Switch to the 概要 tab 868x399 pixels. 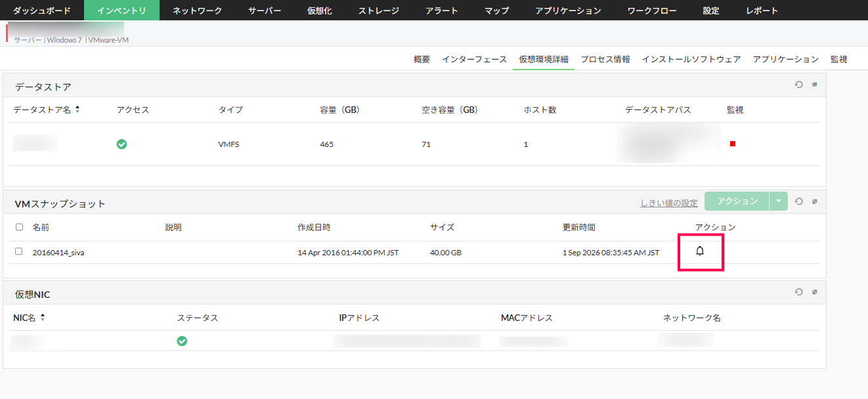pyautogui.click(x=422, y=59)
